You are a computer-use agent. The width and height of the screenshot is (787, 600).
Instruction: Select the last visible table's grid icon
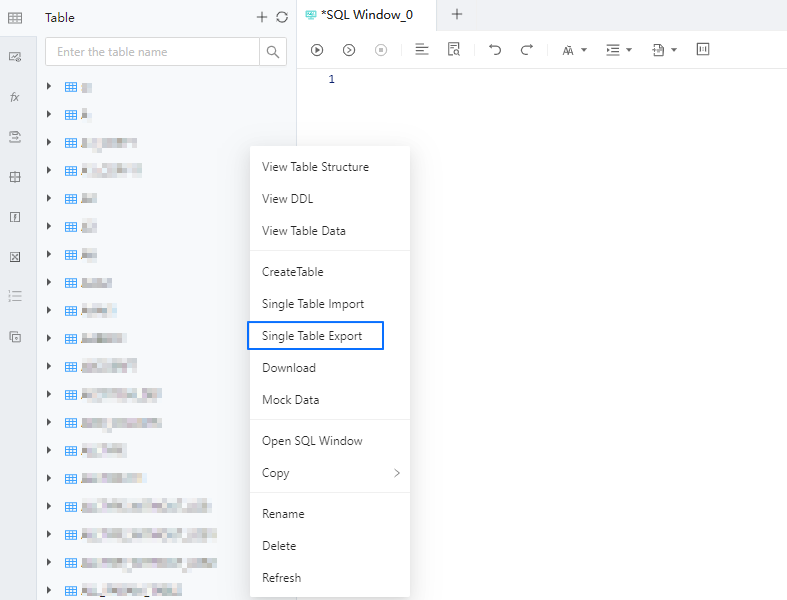[71, 591]
